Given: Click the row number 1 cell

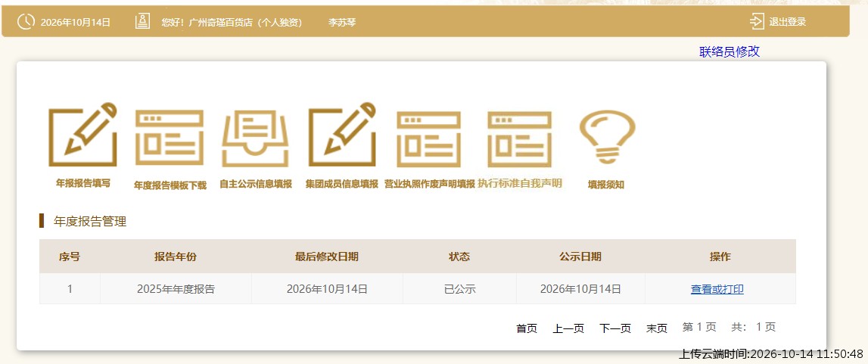Looking at the screenshot, I should (x=70, y=289).
